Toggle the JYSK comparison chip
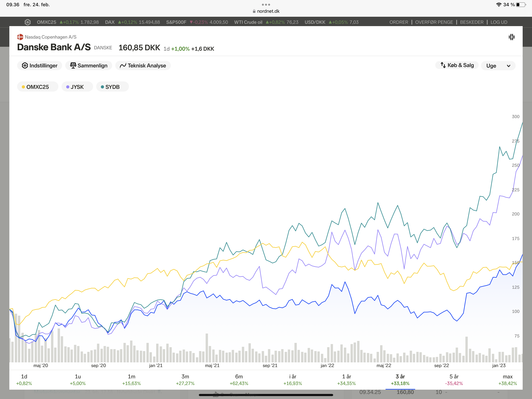 (x=77, y=87)
